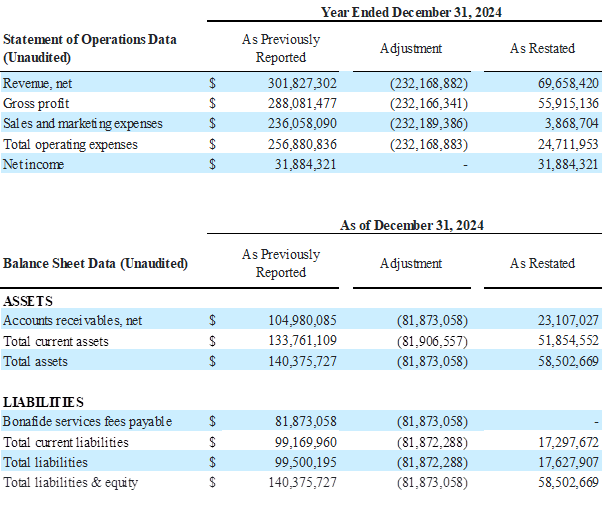This screenshot has width=604, height=514.
Task: Select the "Balance Sheet Data (Unaudited)" heading
Action: 95,263
